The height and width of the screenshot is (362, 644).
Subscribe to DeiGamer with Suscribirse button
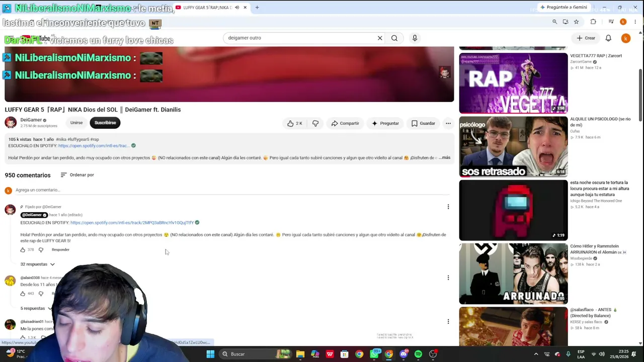[x=105, y=123]
